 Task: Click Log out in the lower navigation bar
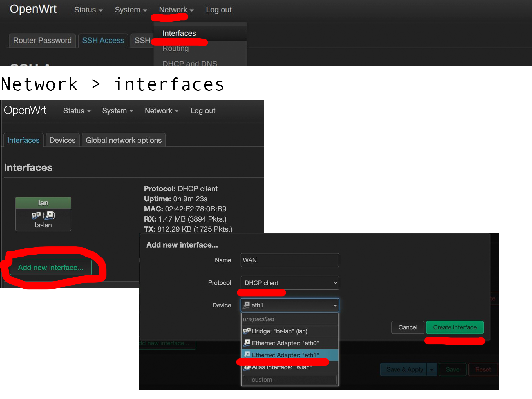(203, 111)
